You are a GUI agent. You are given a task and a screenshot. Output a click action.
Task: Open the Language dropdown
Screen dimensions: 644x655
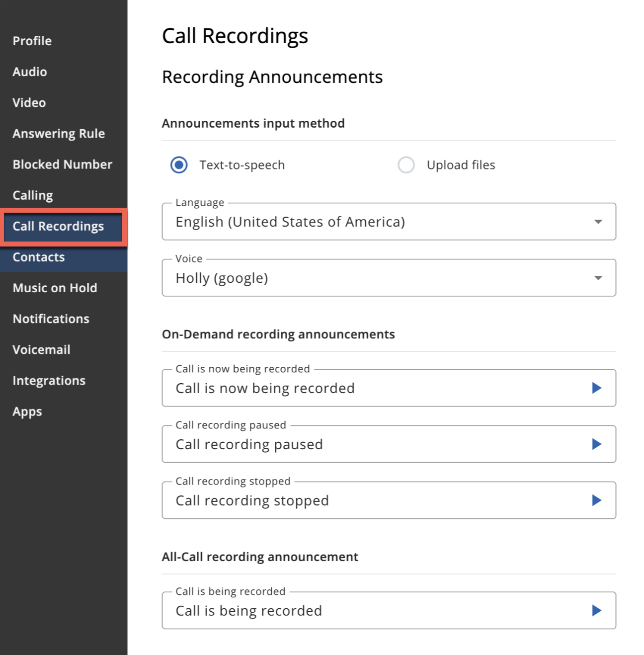598,222
